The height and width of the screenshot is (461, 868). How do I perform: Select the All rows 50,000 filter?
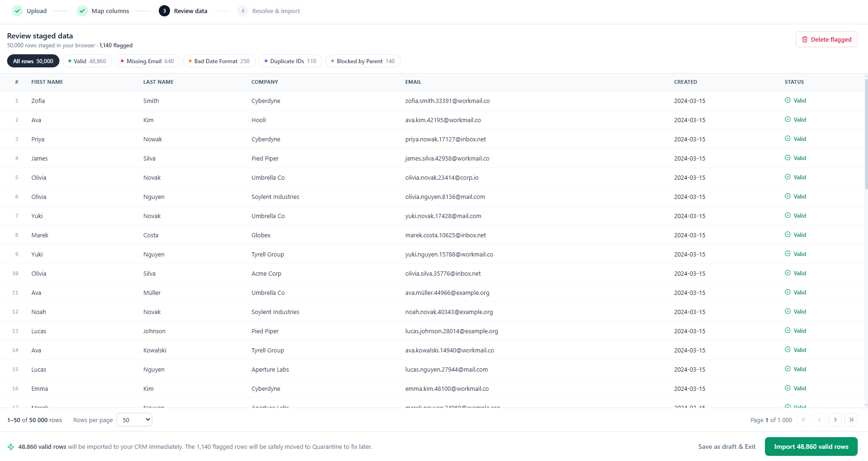[x=33, y=61]
